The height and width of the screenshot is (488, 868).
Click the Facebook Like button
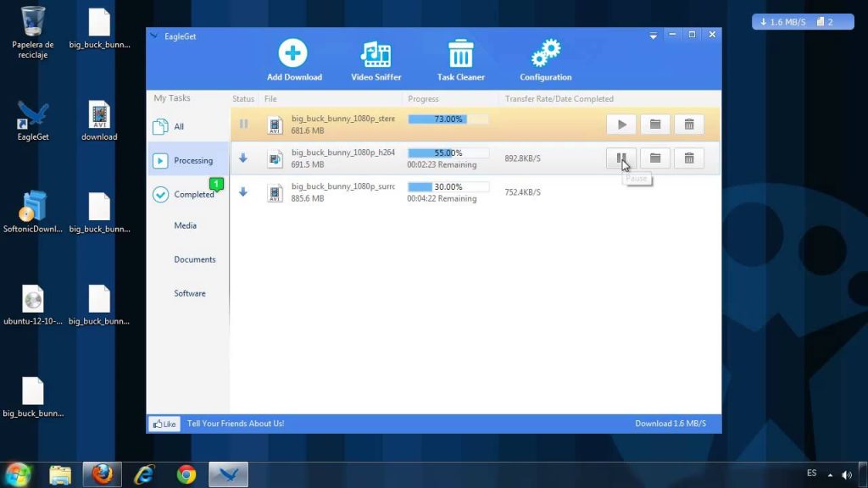(164, 424)
